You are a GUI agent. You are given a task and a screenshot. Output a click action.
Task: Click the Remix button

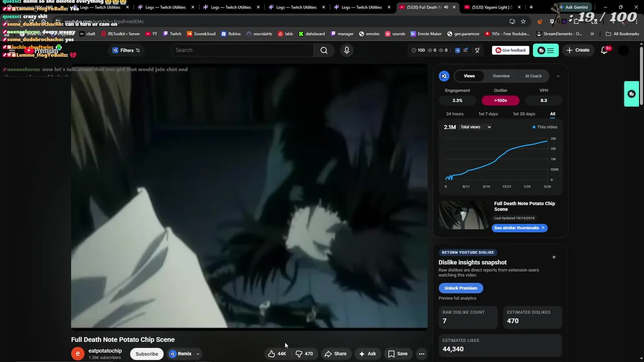point(180,354)
